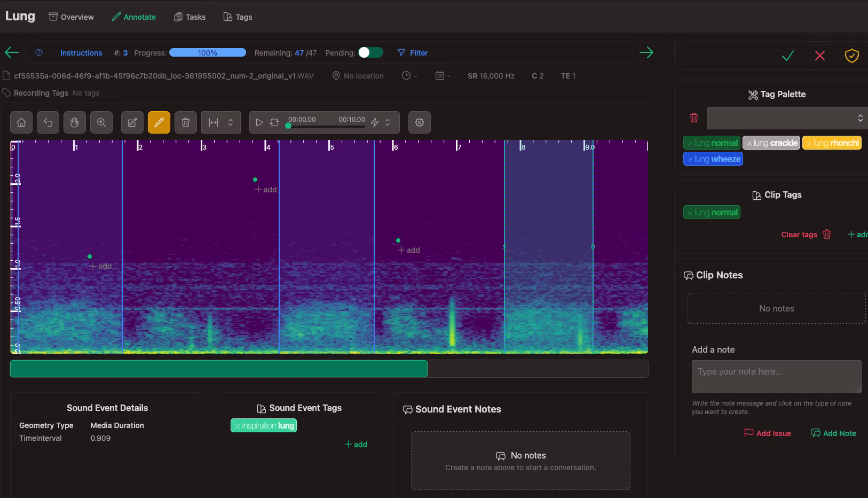868x498 pixels.
Task: Click the yellow verify shield icon
Action: coord(852,56)
